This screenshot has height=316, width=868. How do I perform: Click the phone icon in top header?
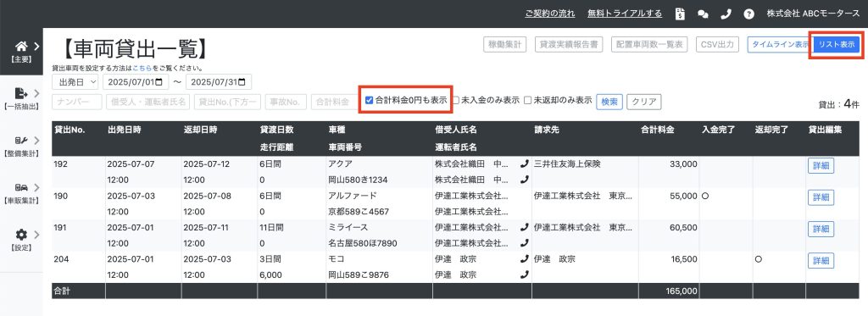pos(726,14)
